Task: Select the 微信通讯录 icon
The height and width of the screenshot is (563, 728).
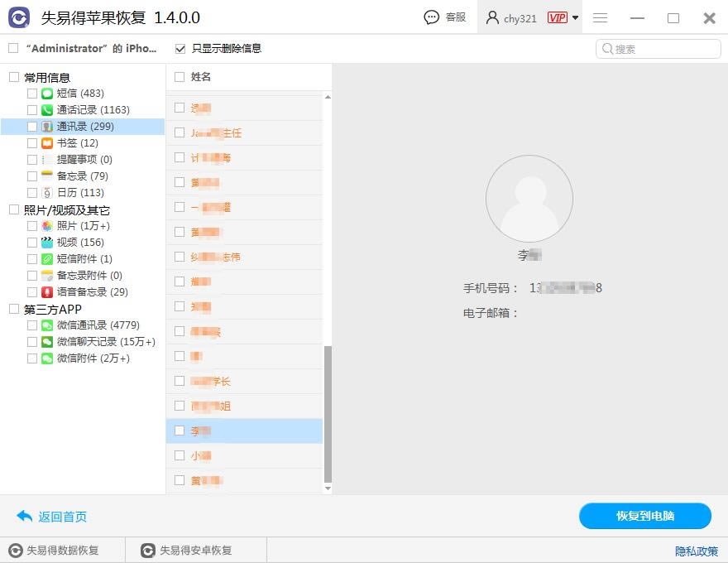Action: pyautogui.click(x=47, y=325)
